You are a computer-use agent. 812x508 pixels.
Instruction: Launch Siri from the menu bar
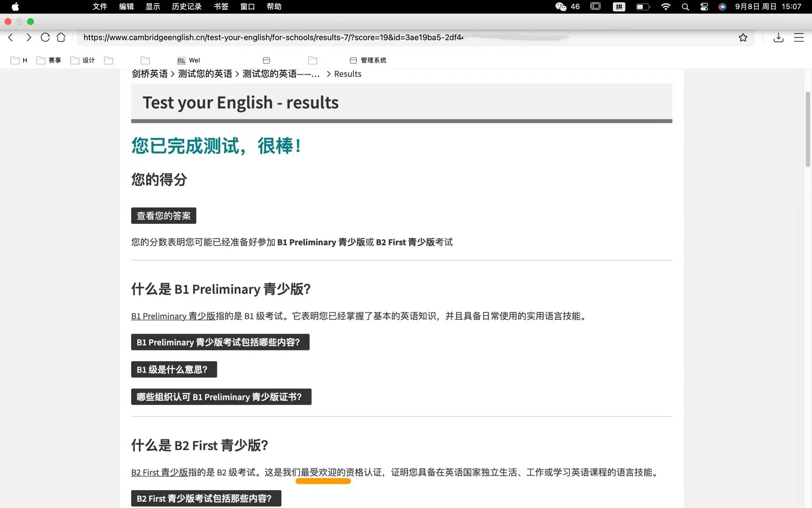coord(722,7)
